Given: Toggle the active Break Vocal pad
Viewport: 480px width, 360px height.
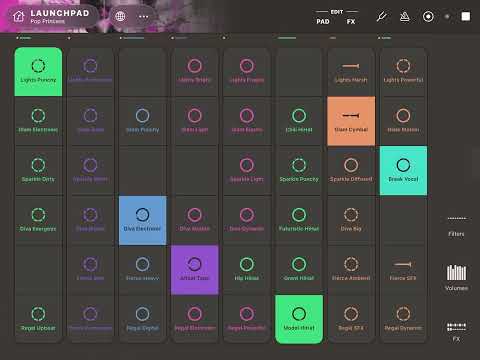Looking at the screenshot, I should point(403,171).
